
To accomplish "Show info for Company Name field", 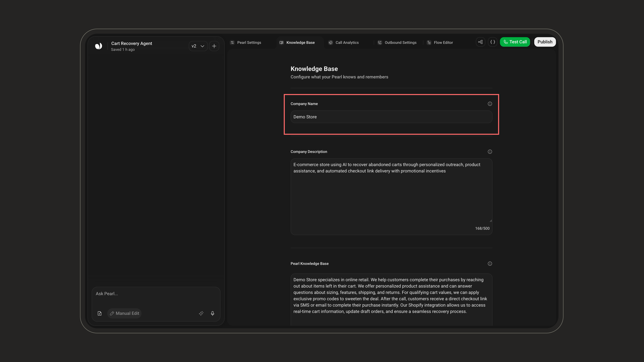I will pyautogui.click(x=490, y=104).
